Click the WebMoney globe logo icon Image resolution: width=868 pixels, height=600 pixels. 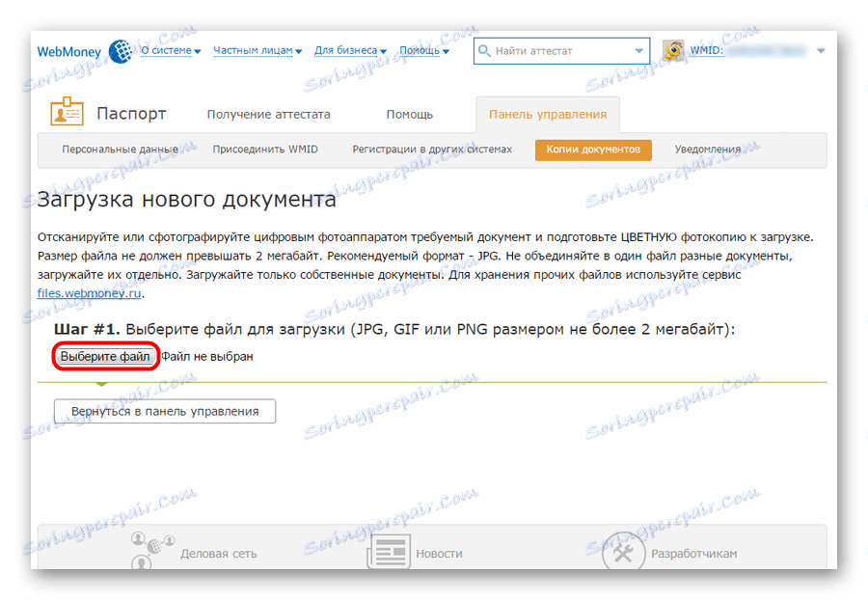(x=121, y=51)
